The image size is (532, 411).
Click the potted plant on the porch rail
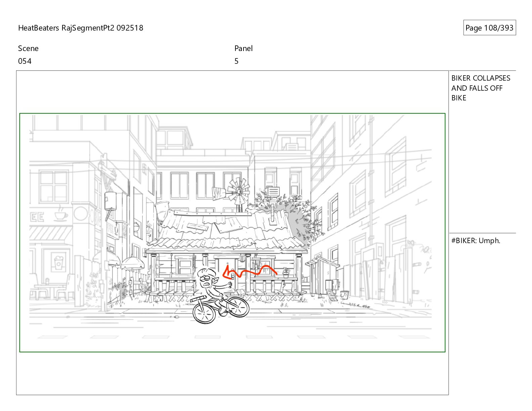pos(286,272)
